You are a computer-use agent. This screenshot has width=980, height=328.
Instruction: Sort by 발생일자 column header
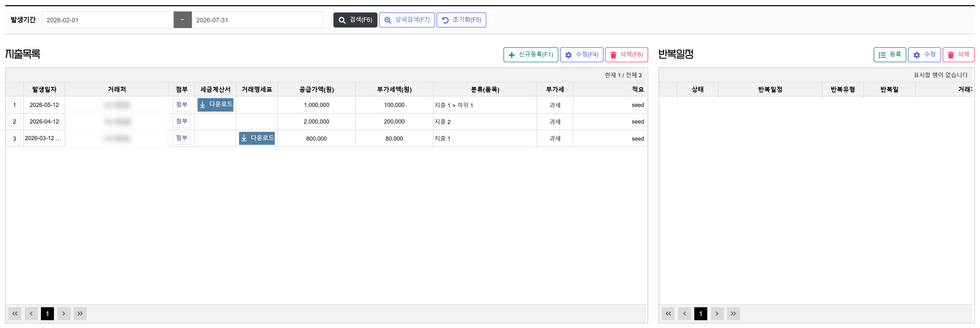click(44, 90)
